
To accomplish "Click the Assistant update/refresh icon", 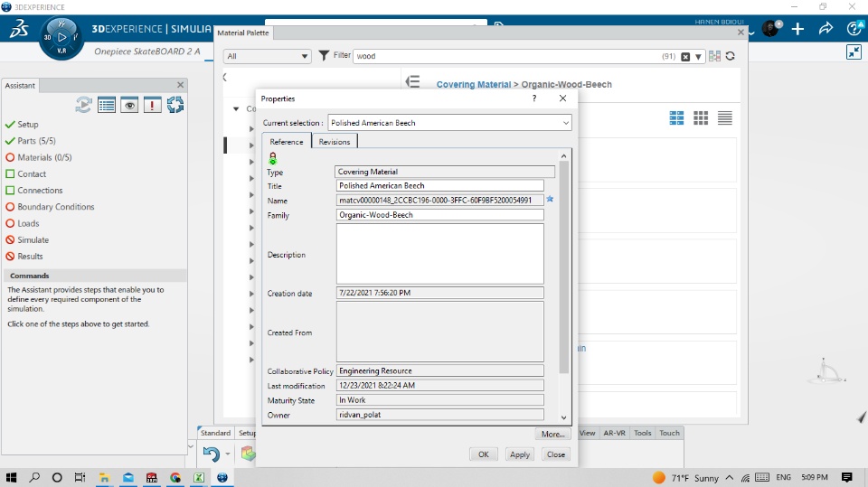I will tap(83, 105).
